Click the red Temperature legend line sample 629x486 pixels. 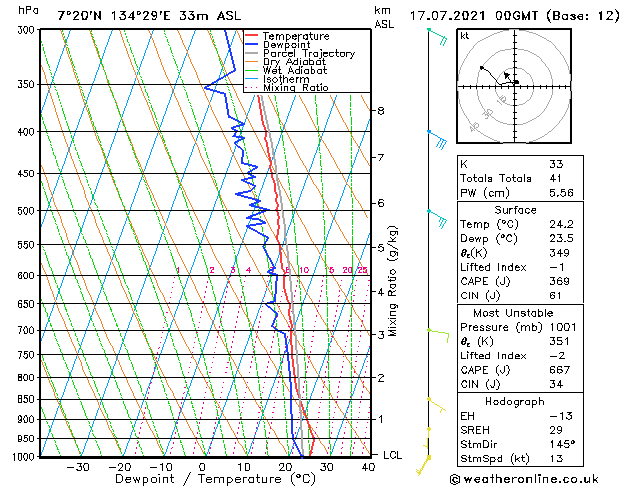(251, 36)
